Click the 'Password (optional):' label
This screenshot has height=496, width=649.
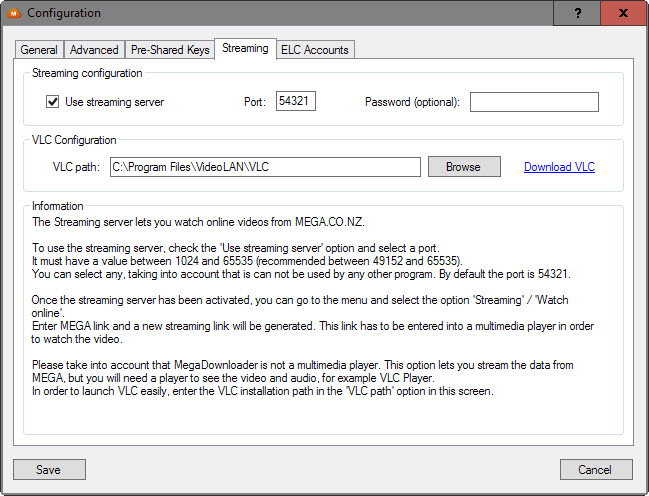click(x=412, y=102)
